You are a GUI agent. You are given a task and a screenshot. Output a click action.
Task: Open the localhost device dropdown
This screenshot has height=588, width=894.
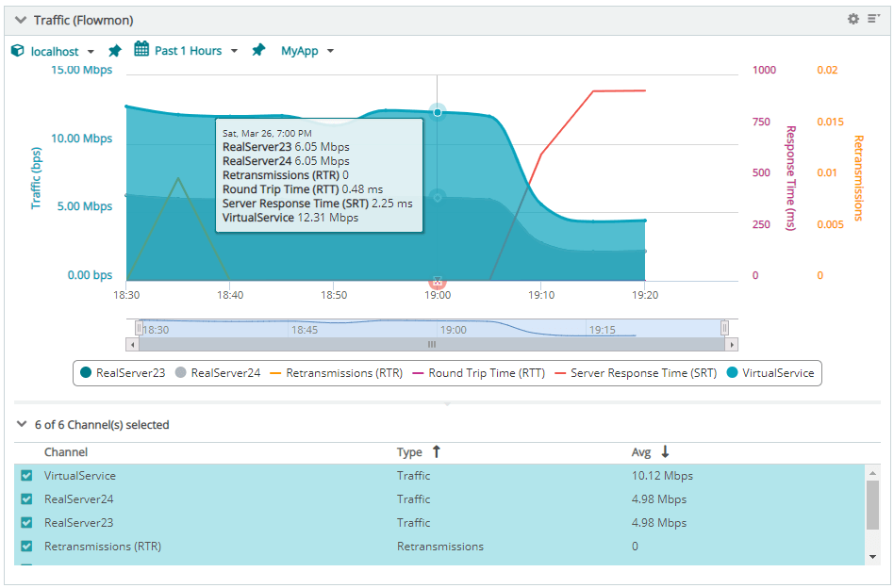[91, 52]
